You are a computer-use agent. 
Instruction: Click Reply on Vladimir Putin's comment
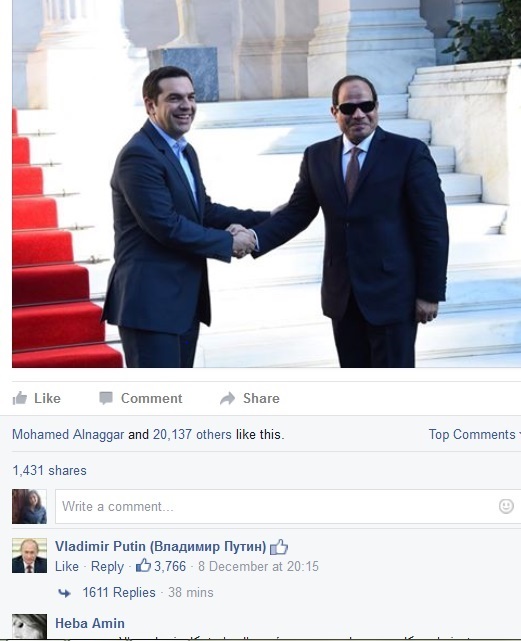coord(107,566)
